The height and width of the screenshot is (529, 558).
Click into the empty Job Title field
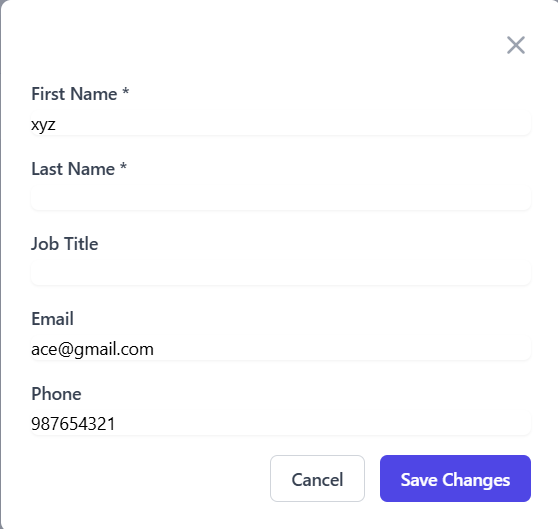281,274
